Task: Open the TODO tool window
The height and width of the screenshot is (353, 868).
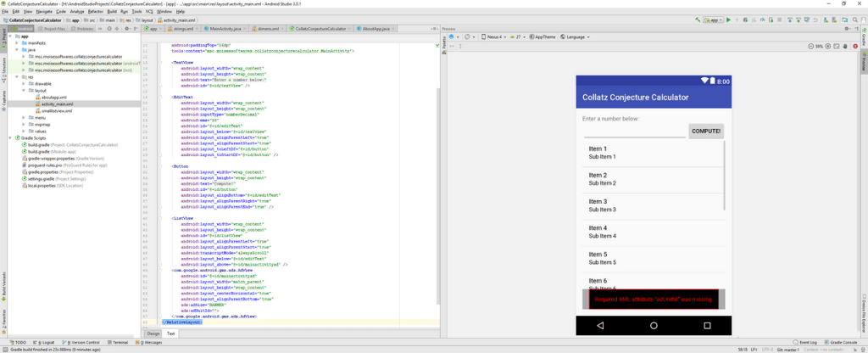Action: click(x=18, y=343)
